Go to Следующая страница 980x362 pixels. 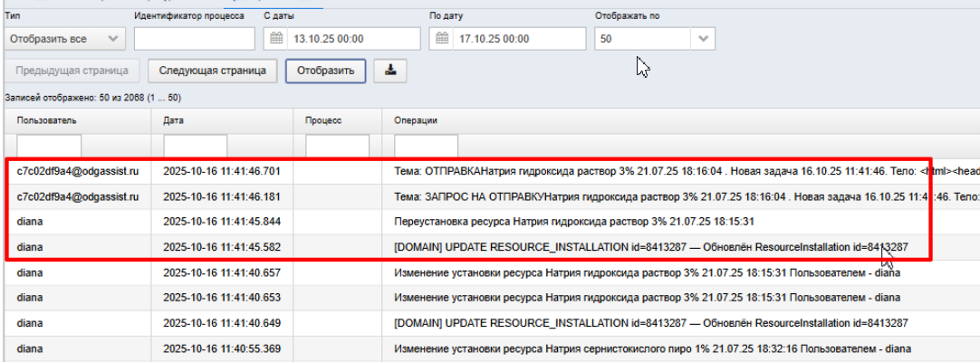[213, 71]
